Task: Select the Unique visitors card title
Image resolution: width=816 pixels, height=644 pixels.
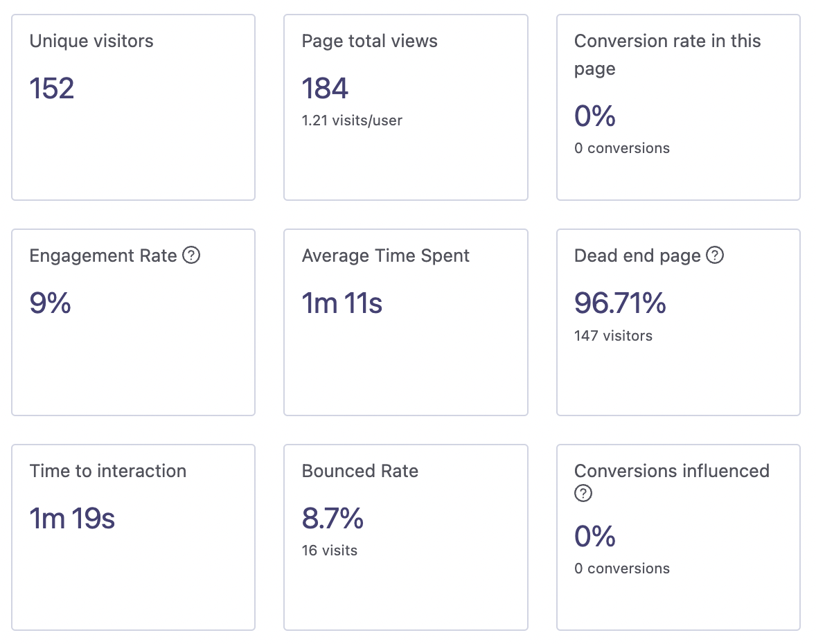Action: point(91,41)
